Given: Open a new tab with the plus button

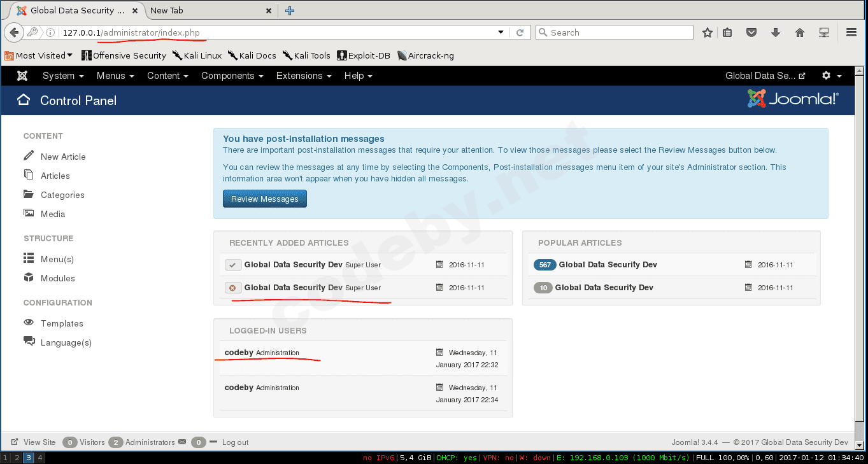Looking at the screenshot, I should click(290, 10).
